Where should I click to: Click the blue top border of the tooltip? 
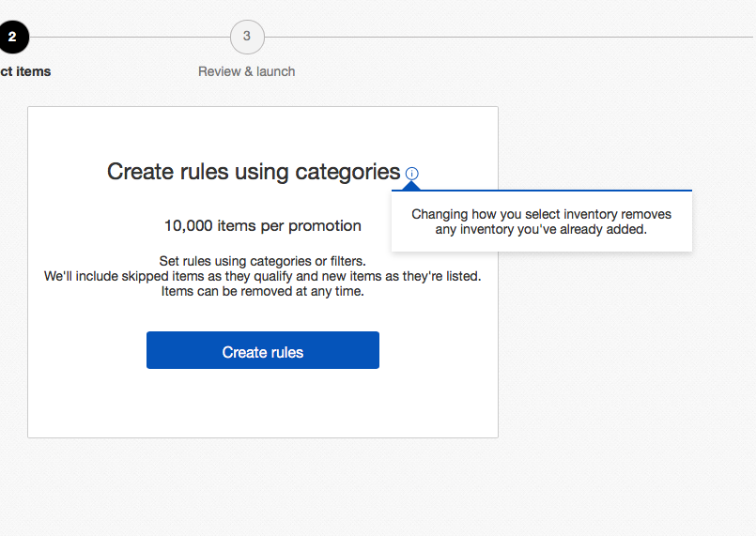click(x=563, y=191)
